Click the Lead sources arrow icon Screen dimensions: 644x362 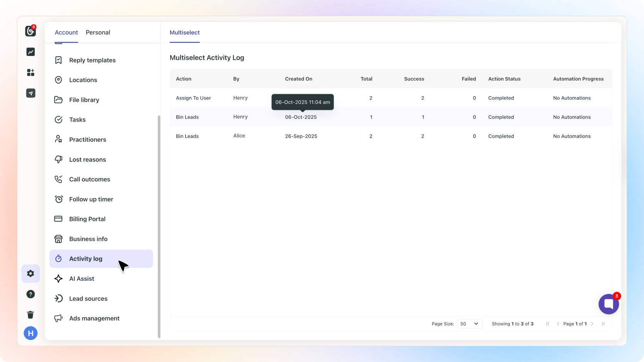point(59,298)
